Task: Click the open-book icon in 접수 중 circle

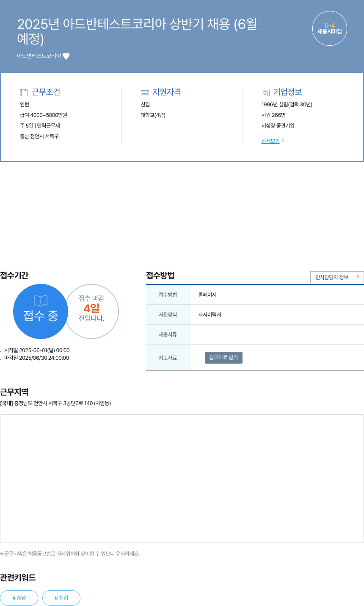Action: (x=41, y=301)
